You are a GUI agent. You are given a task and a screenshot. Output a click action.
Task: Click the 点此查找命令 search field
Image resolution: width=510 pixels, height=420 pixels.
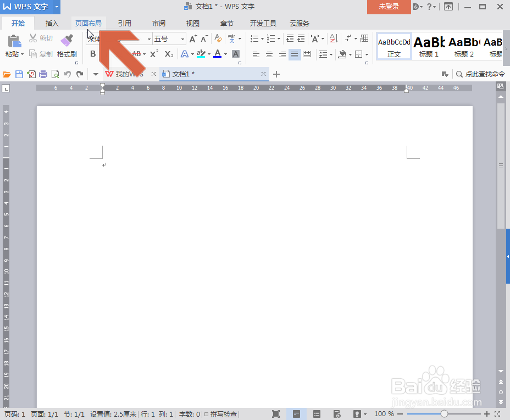485,74
